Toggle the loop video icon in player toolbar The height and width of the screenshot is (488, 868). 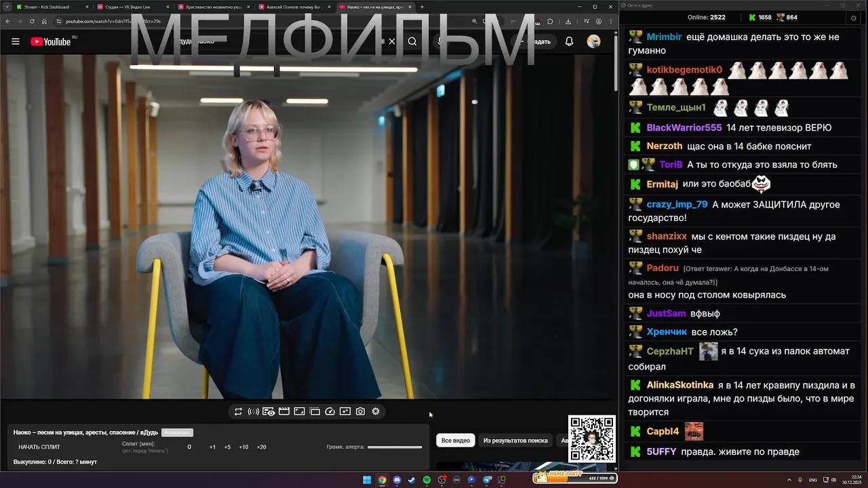point(238,411)
